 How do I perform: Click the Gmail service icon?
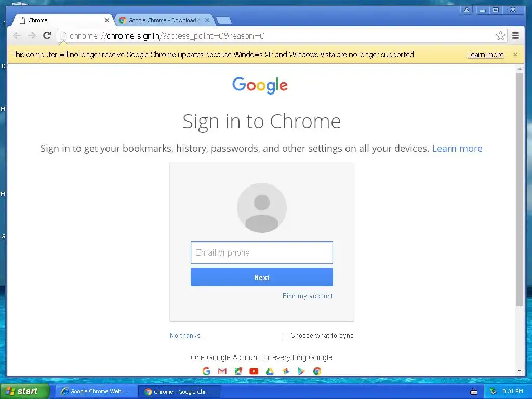point(222,371)
